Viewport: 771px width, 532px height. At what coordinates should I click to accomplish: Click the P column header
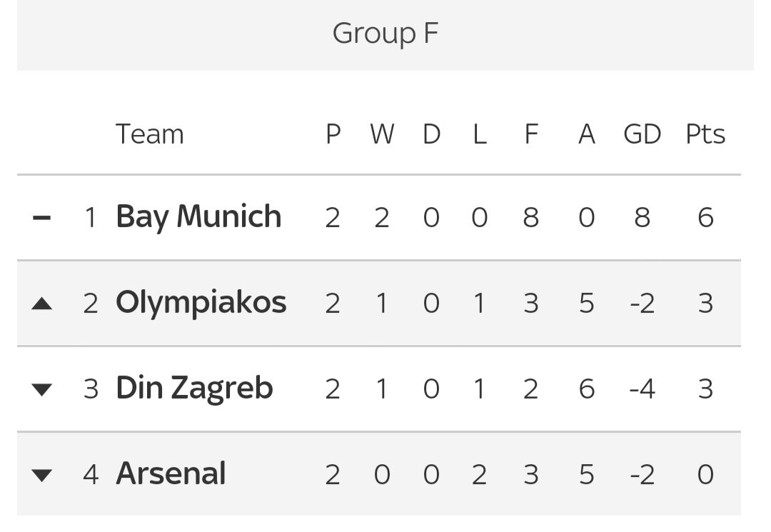point(333,134)
